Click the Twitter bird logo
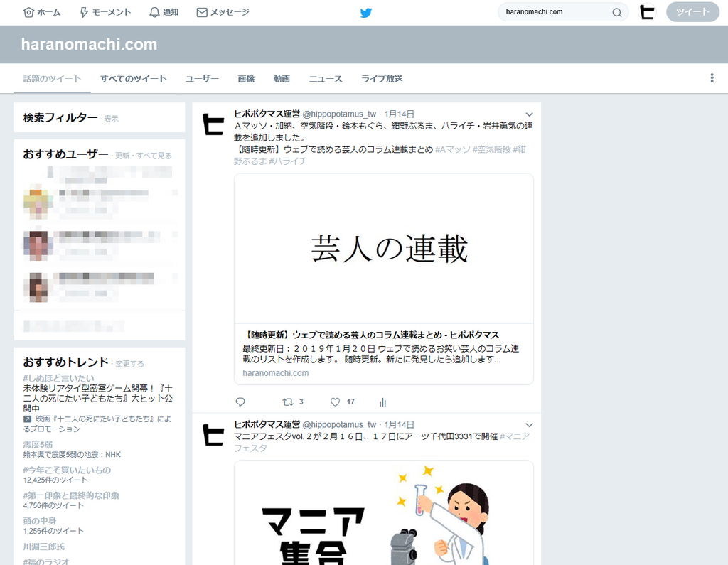 (x=366, y=13)
